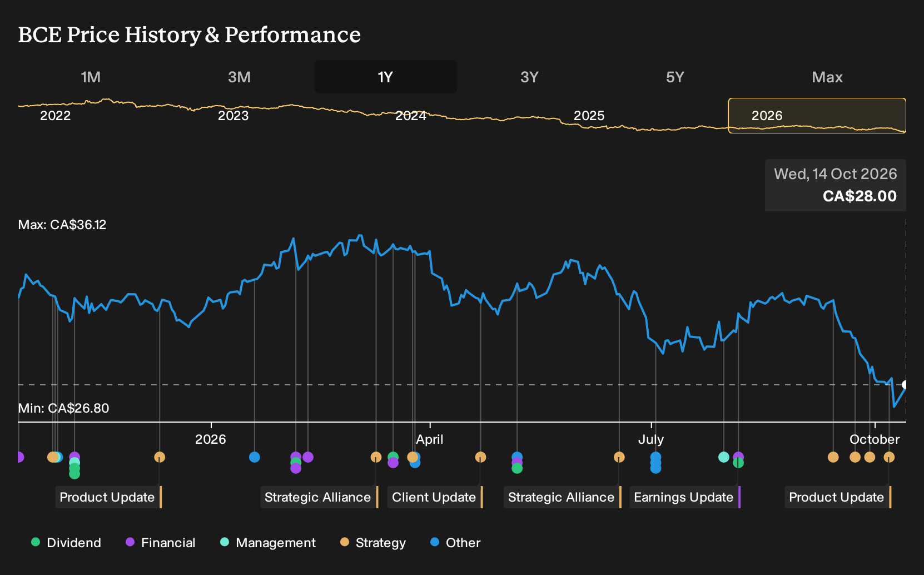
Task: Open the Client Update event label
Action: pos(435,497)
